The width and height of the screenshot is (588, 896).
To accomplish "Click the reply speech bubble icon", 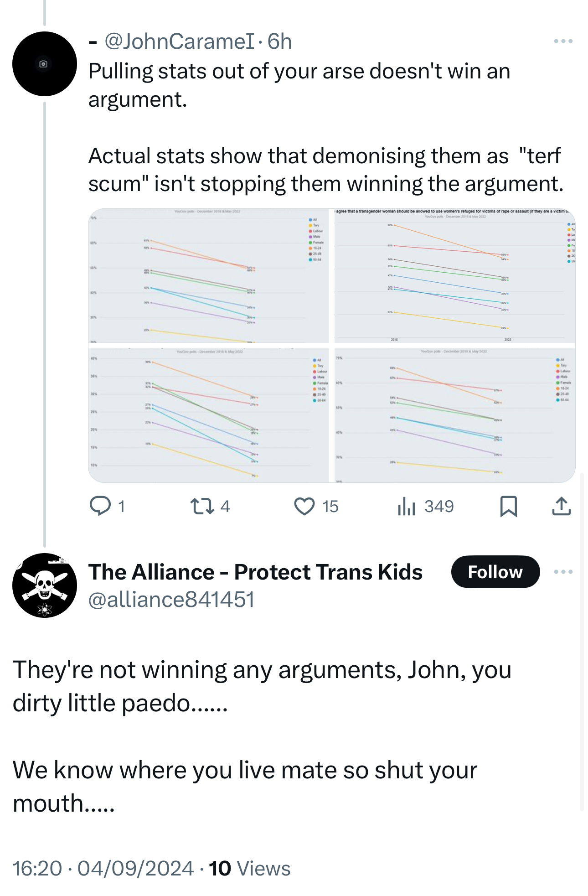I will click(100, 506).
